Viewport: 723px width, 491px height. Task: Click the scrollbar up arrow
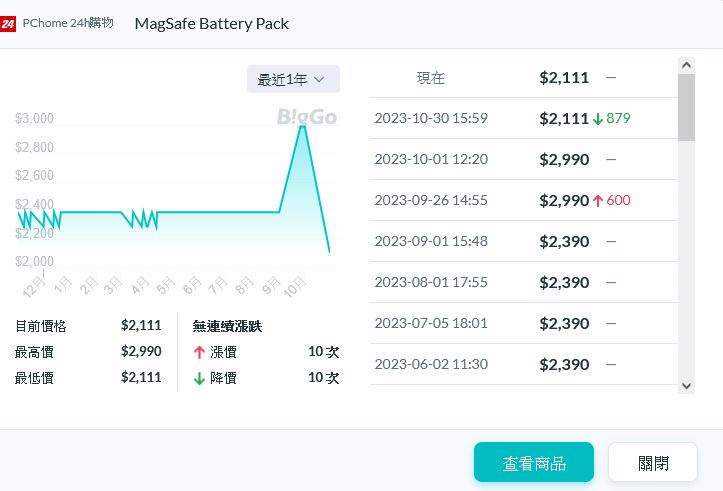[x=686, y=65]
